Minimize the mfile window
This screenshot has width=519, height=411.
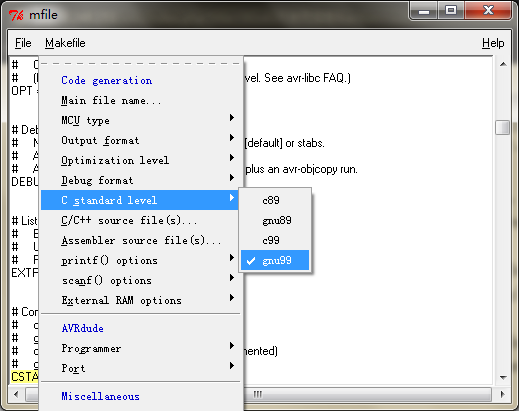[x=423, y=11]
